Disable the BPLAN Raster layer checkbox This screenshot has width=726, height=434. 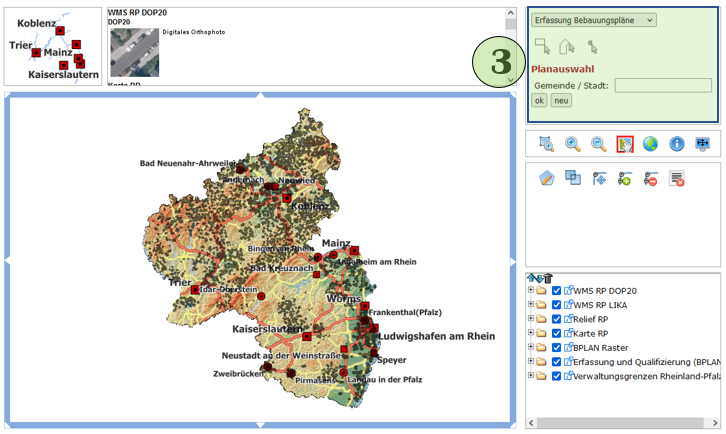pyautogui.click(x=557, y=348)
